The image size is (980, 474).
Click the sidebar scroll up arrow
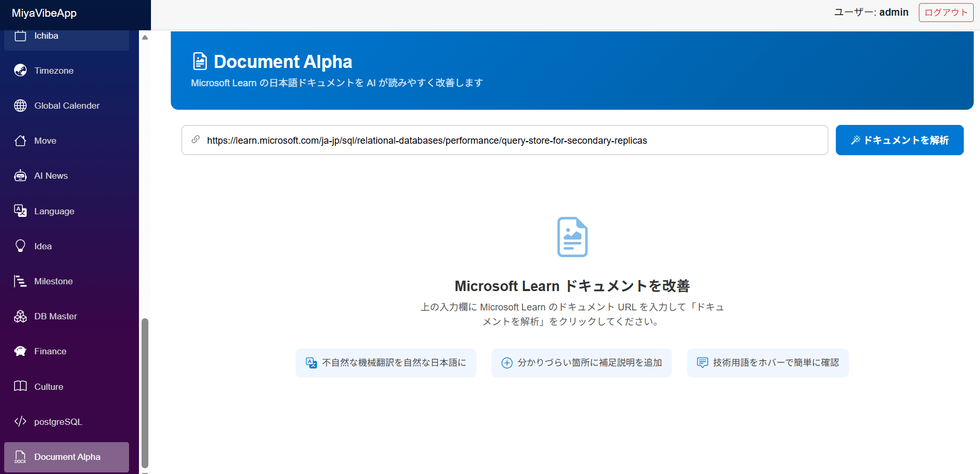(145, 37)
